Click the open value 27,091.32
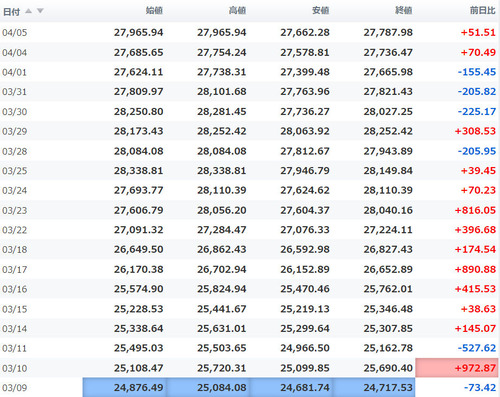This screenshot has height=397, width=500. coord(138,230)
